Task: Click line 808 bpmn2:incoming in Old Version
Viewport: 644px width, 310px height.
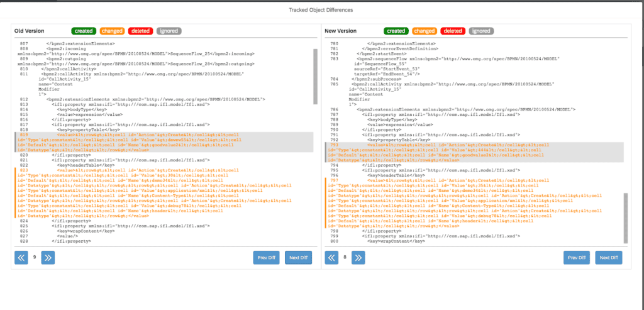Action: (x=136, y=51)
